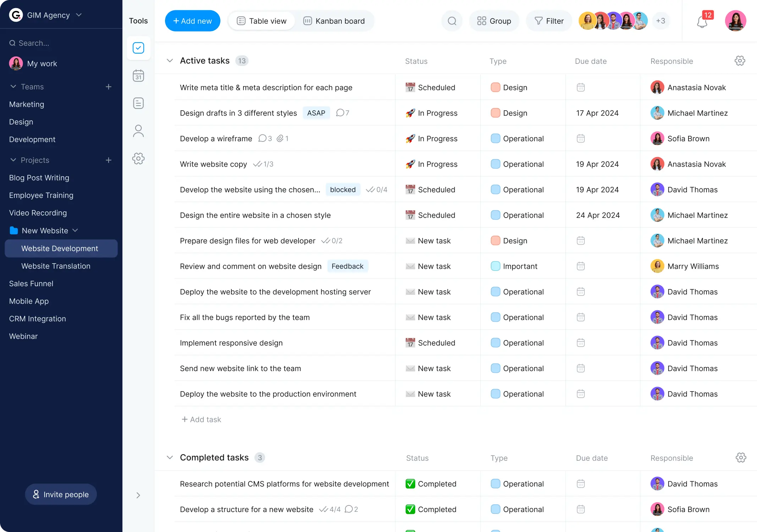Collapse the Active tasks group

(170, 61)
